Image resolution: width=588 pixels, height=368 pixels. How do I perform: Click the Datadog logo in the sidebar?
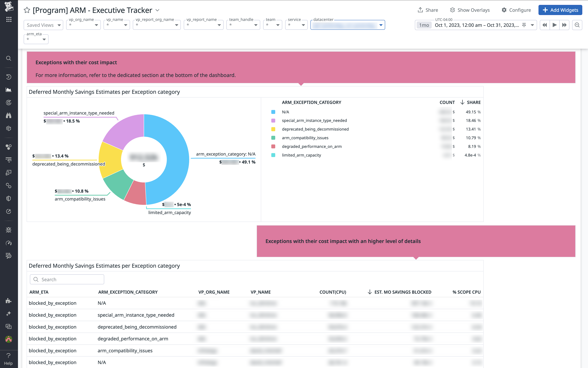pos(9,6)
